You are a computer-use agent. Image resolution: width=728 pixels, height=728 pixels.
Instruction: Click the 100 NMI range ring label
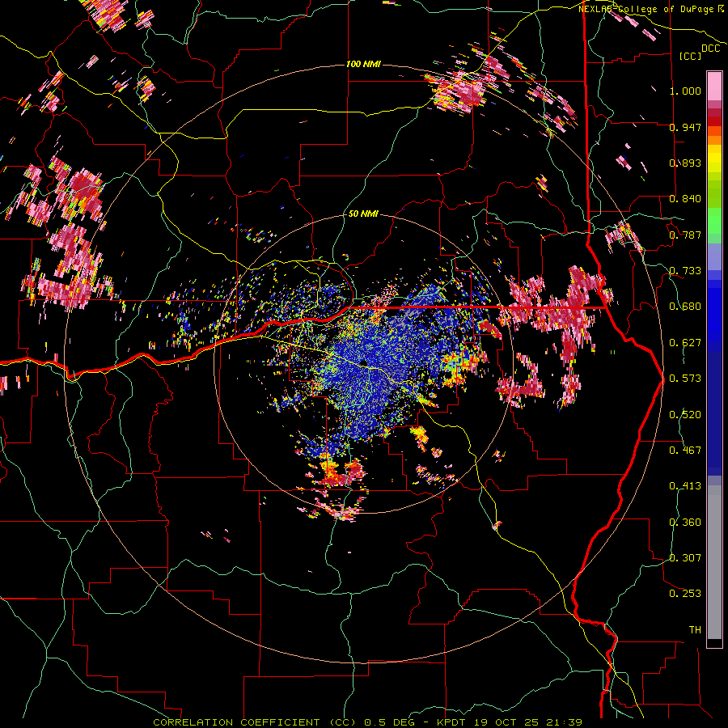tap(363, 64)
